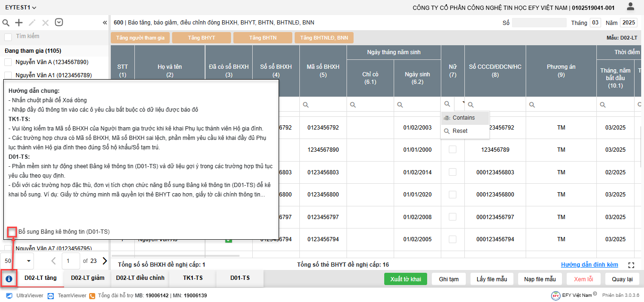Click the UltraViewer icon in status bar
The height and width of the screenshot is (302, 644).
[x=9, y=295]
